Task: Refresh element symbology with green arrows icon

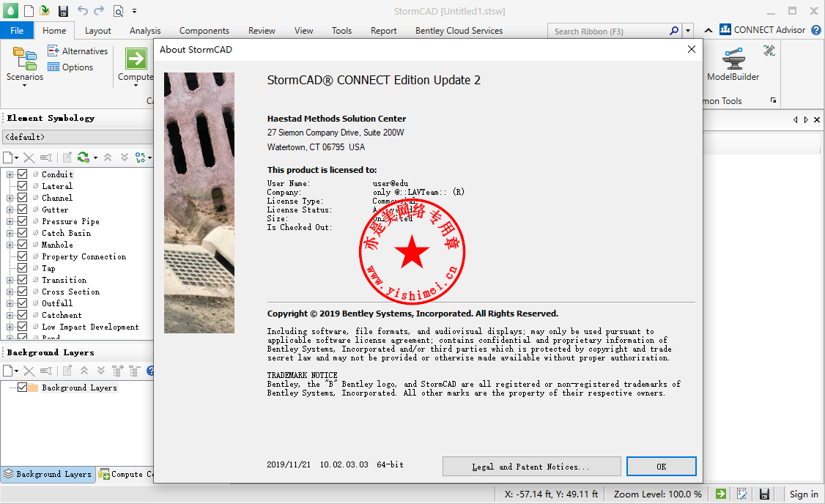Action: (83, 157)
